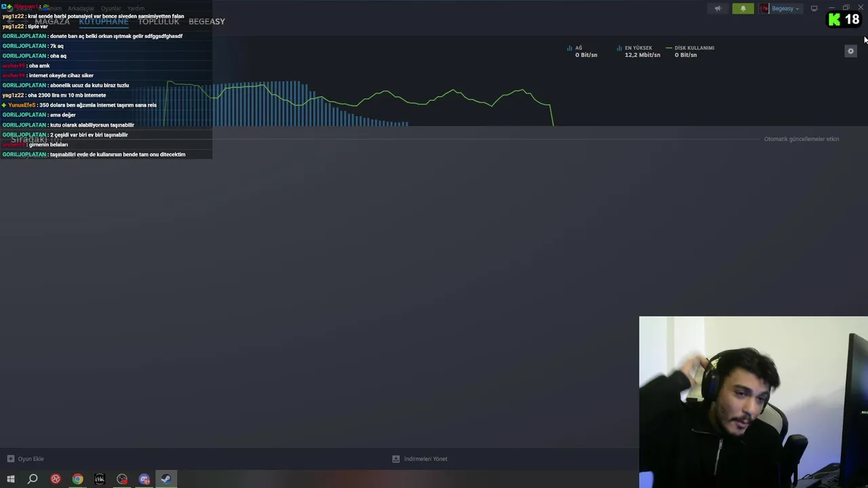868x488 pixels.
Task: Open Steam announcements megaphone icon
Action: (x=717, y=9)
